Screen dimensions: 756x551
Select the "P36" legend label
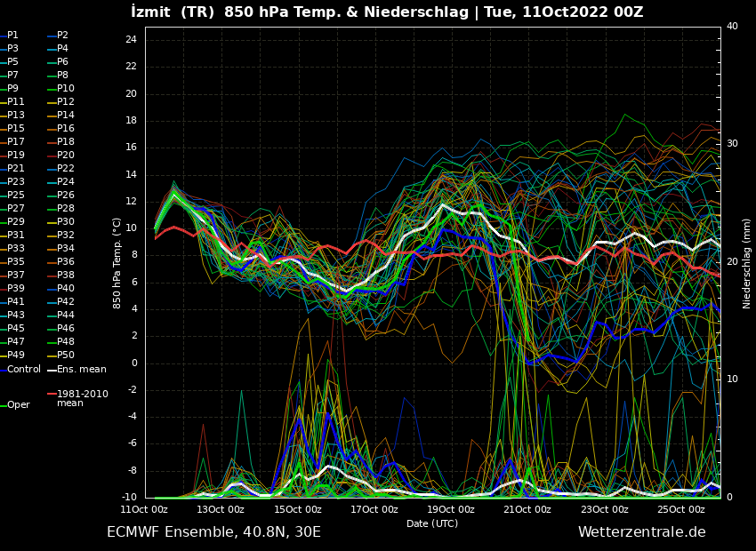66,261
